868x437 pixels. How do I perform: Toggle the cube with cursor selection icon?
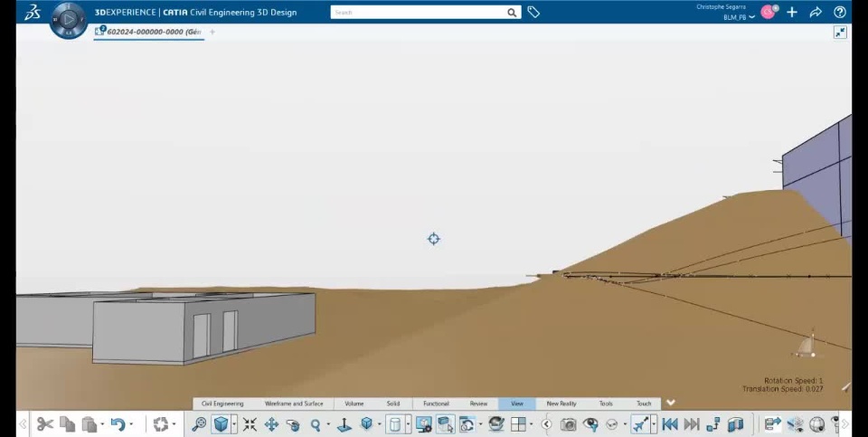[446, 425]
